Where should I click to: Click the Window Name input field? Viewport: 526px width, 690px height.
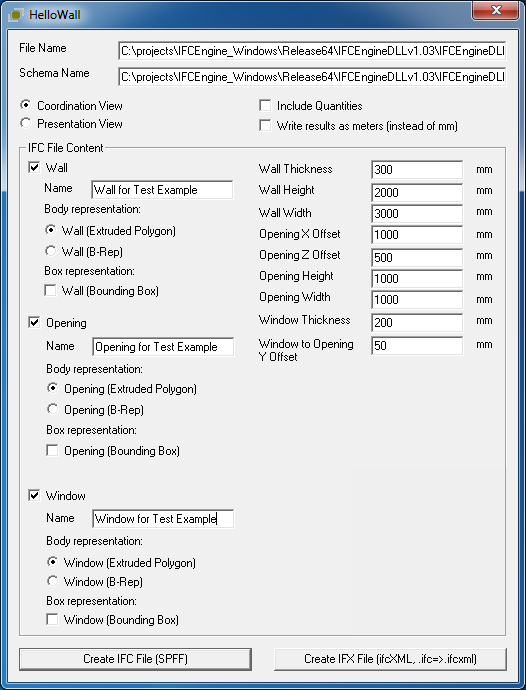[x=163, y=519]
